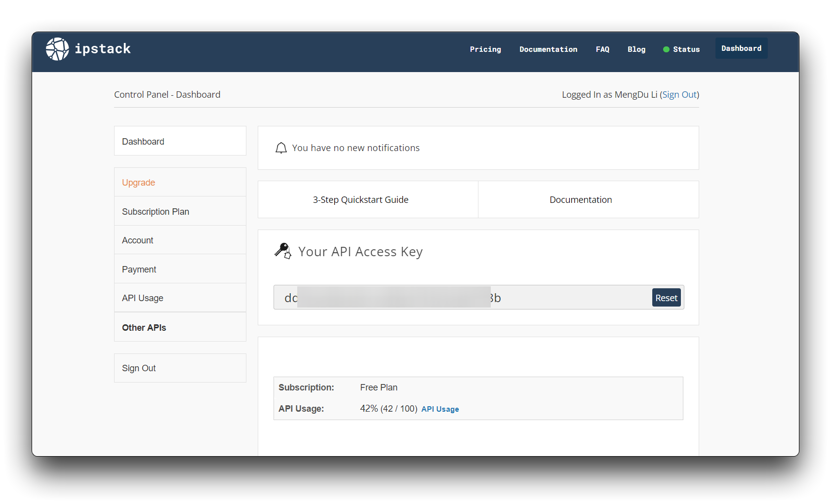Click the ipstack wordmark text
The height and width of the screenshot is (504, 831).
tap(103, 49)
